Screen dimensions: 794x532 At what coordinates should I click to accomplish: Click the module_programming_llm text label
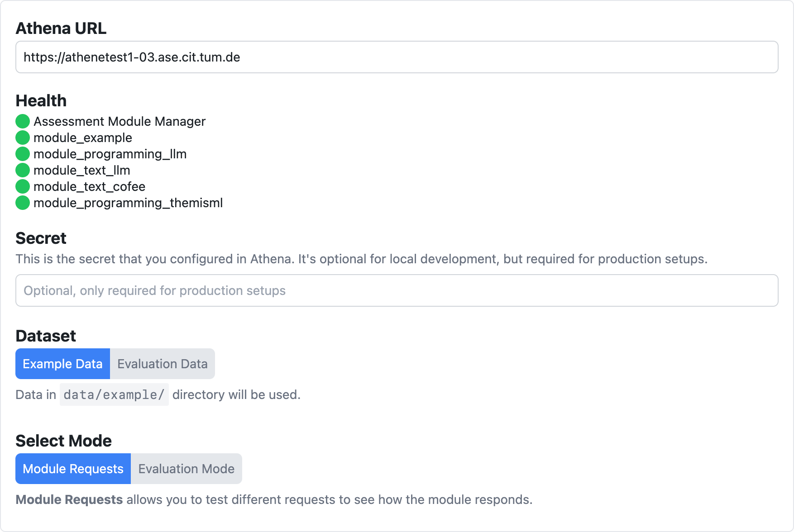tap(110, 154)
